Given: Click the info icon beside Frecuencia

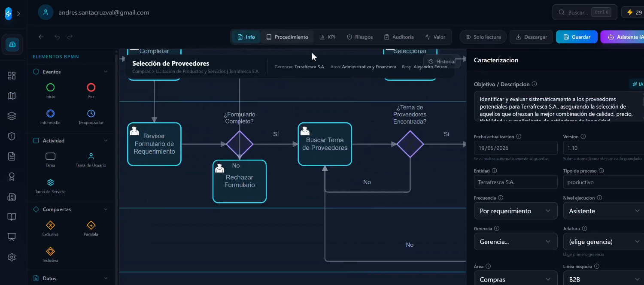Looking at the screenshot, I should [501, 198].
